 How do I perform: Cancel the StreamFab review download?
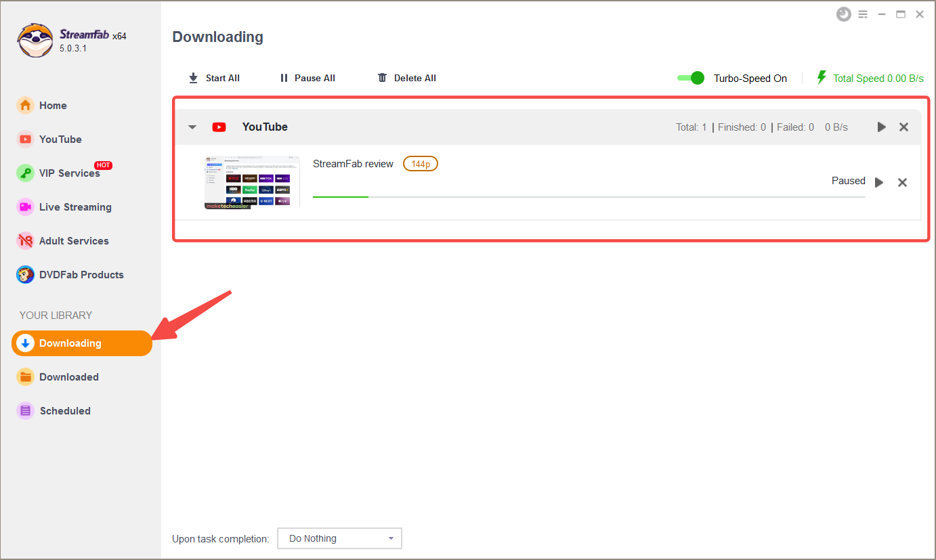[x=902, y=182]
